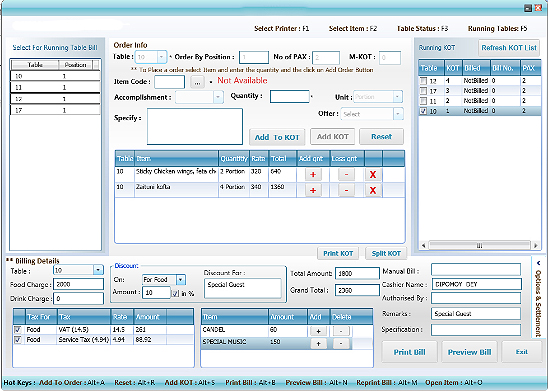Add quantity for Sticky Chicken wings row
The width and height of the screenshot is (548, 391).
(x=313, y=174)
